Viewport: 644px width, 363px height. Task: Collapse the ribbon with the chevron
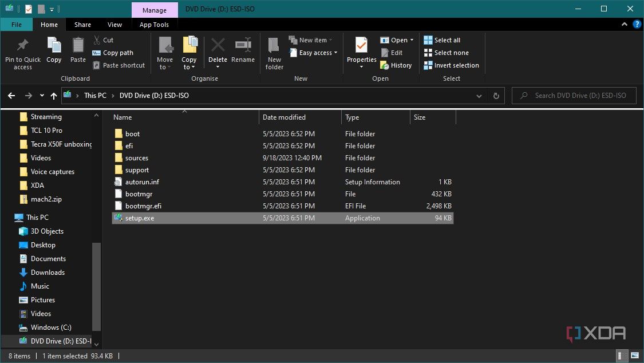(x=625, y=24)
